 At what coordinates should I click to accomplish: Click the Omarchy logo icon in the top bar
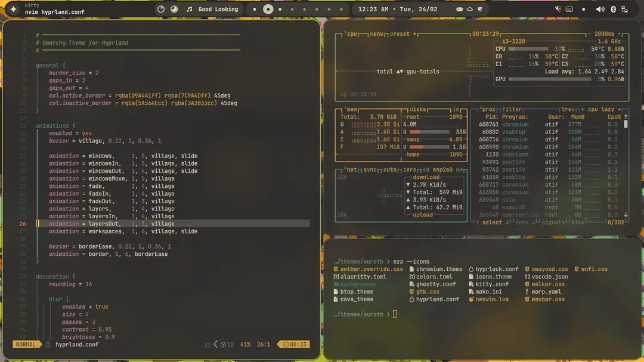(13, 9)
